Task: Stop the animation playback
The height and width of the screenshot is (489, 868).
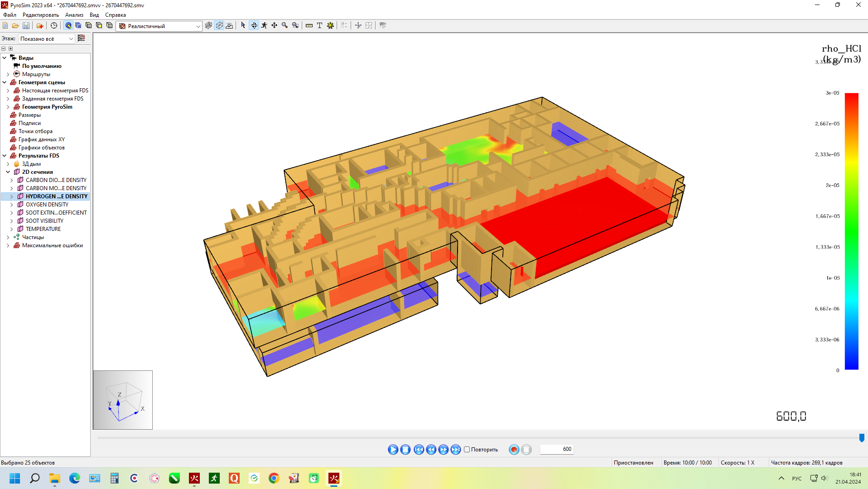Action: pos(405,450)
